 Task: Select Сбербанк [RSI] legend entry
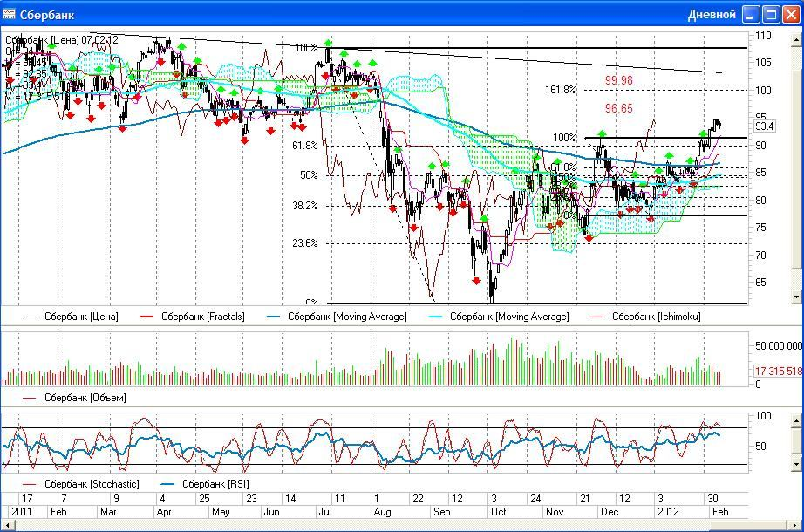[205, 484]
